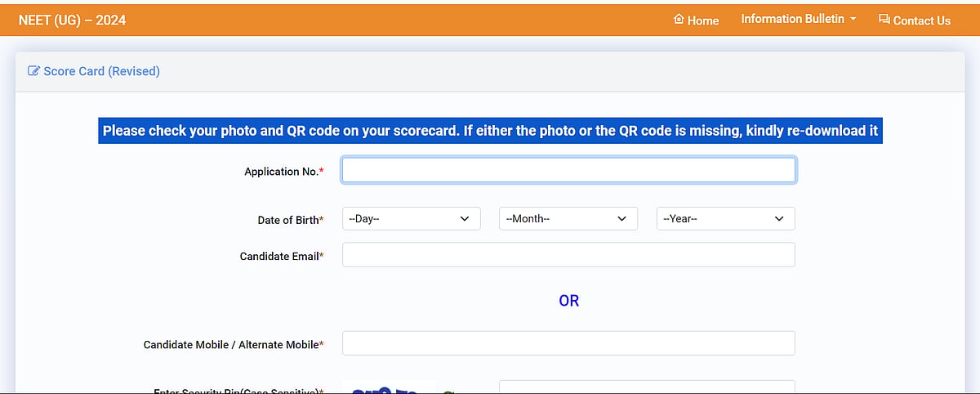
Task: Select the Score Card (Revised) heading
Action: click(101, 71)
